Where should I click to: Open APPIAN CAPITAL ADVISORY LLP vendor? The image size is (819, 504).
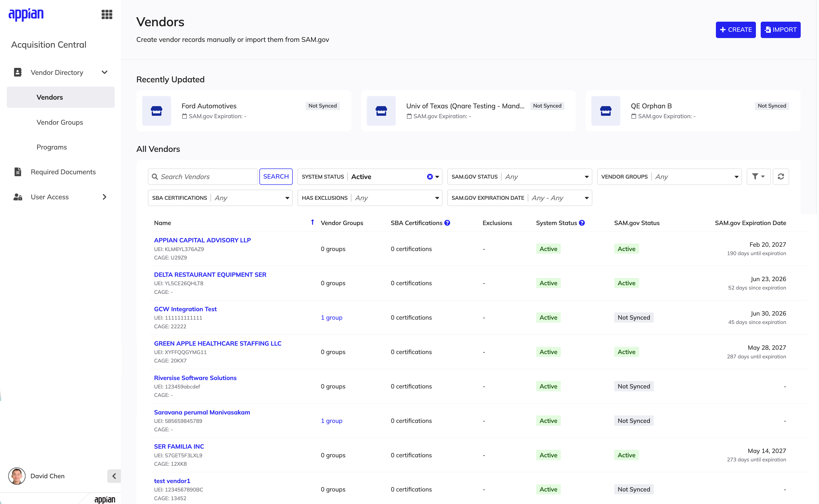coord(203,240)
